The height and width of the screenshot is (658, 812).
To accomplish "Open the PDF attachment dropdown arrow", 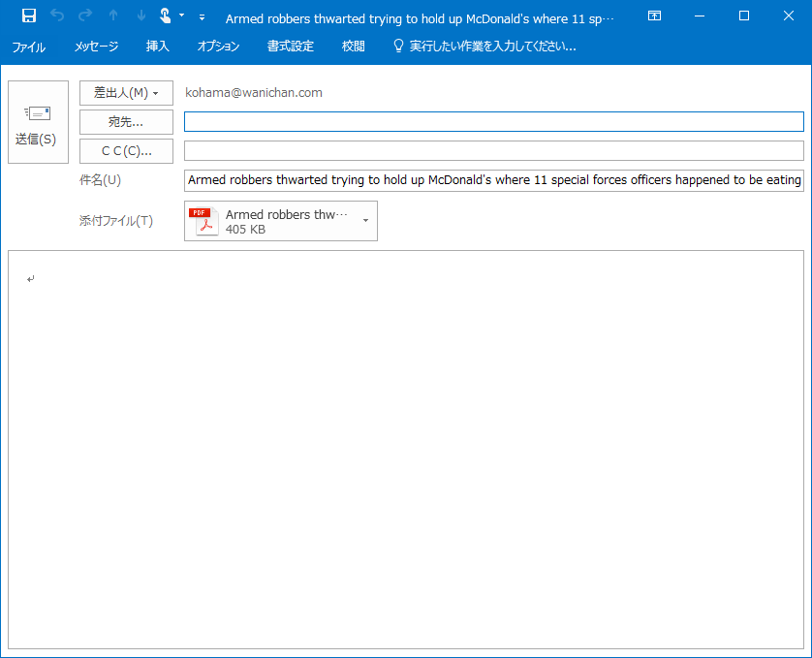I will [365, 221].
